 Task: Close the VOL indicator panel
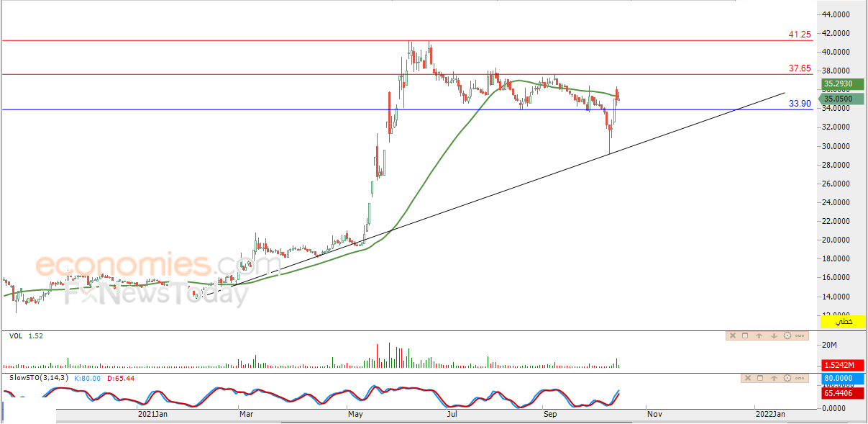tap(733, 335)
